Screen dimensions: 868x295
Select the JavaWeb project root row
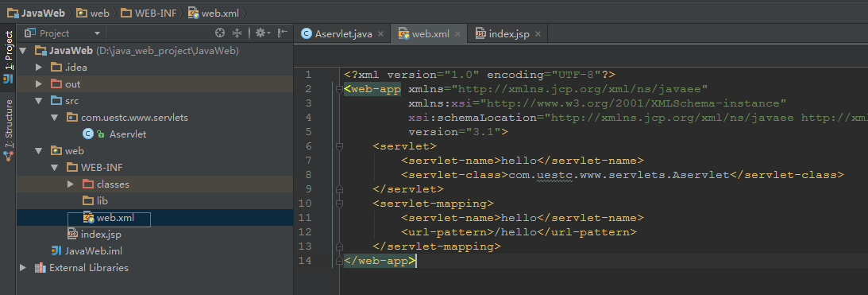point(154,51)
